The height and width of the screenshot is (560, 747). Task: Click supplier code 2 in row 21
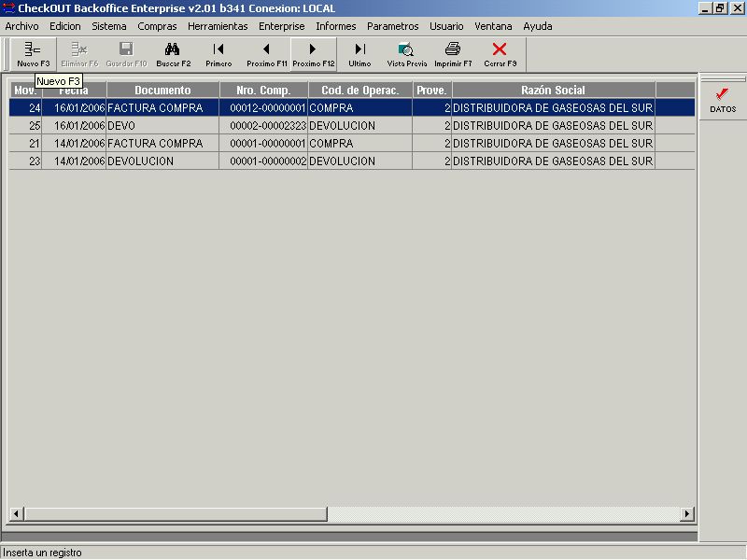(432, 144)
